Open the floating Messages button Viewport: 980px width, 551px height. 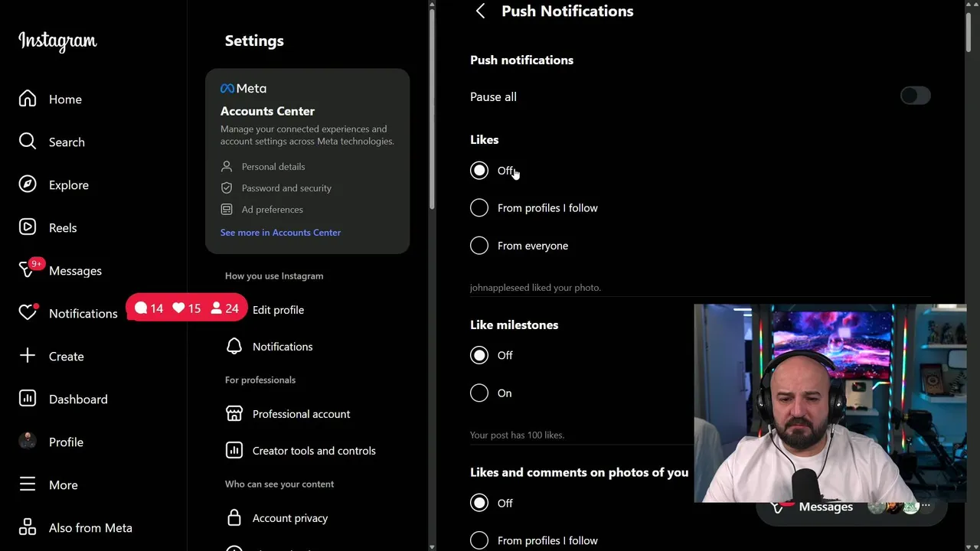(851, 507)
